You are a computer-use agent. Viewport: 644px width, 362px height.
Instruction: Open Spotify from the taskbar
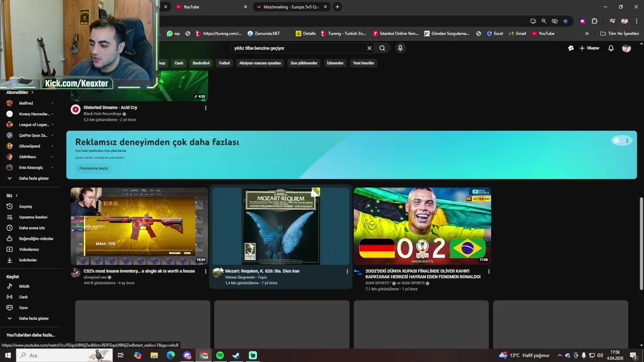[220, 355]
